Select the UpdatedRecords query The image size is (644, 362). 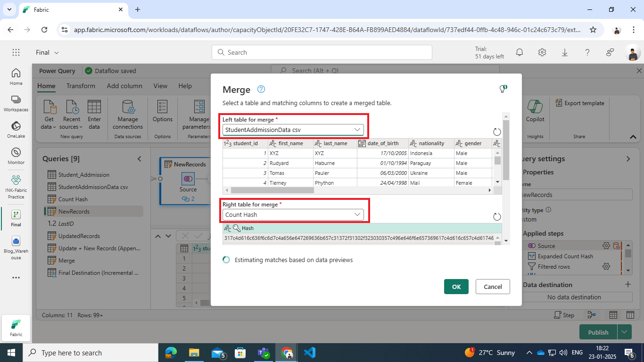tap(79, 236)
